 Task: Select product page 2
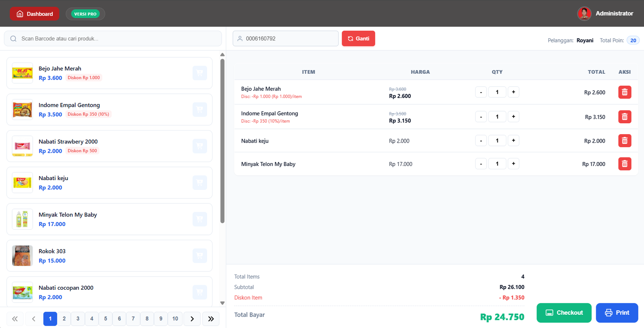click(x=64, y=319)
